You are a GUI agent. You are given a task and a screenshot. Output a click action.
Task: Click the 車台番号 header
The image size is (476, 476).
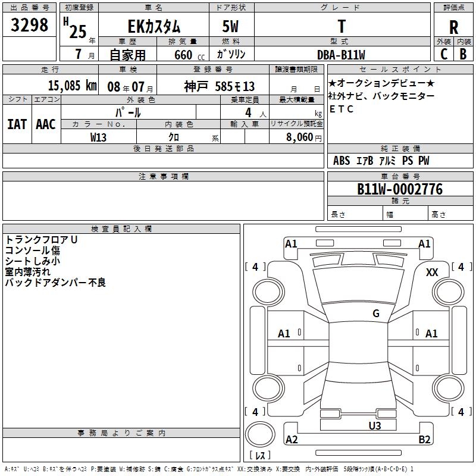400,176
